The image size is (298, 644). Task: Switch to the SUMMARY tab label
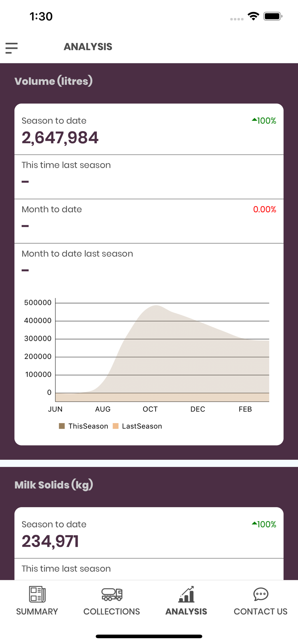(x=37, y=611)
